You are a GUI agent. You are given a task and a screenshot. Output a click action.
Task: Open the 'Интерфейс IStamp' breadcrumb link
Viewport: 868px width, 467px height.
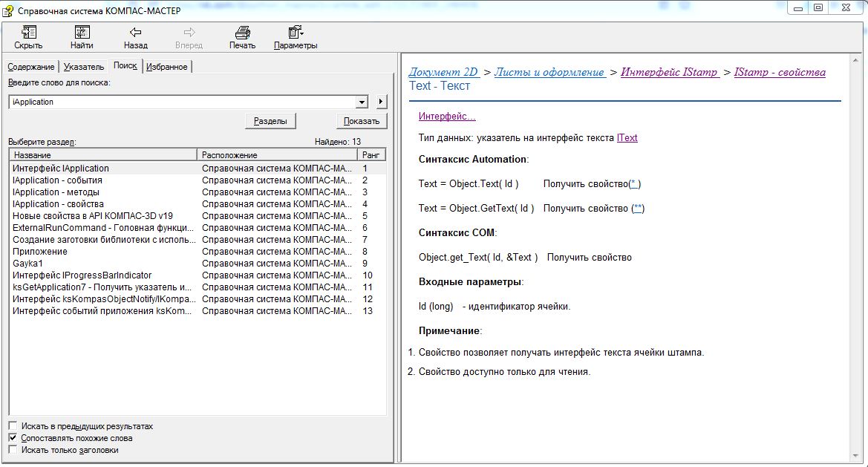[669, 72]
